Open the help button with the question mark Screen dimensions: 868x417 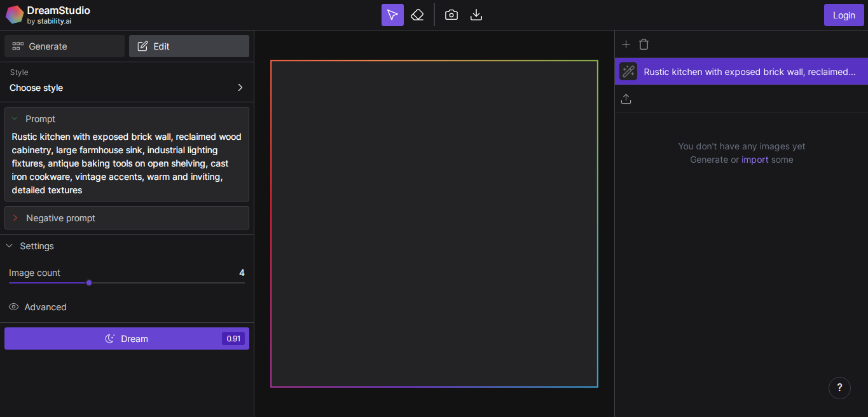pyautogui.click(x=839, y=388)
